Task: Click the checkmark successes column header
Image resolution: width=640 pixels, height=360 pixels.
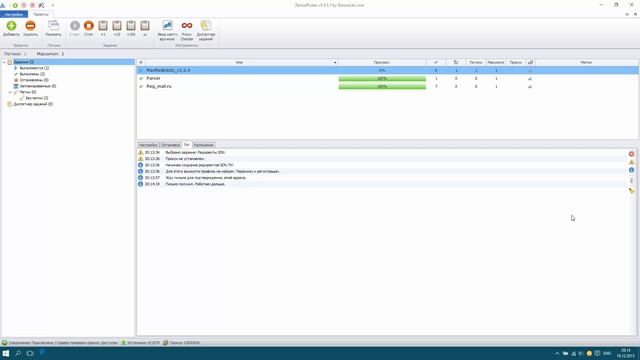Action: click(x=436, y=62)
